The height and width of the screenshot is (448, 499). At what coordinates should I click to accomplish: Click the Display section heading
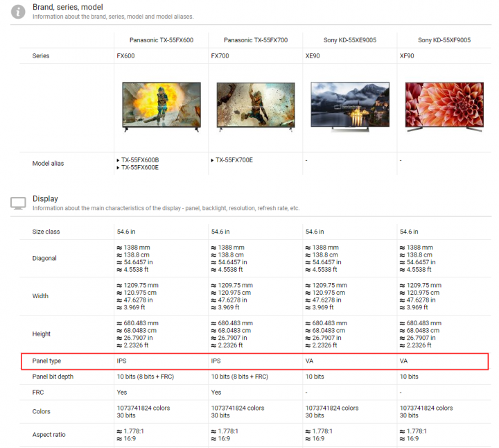[x=45, y=198]
